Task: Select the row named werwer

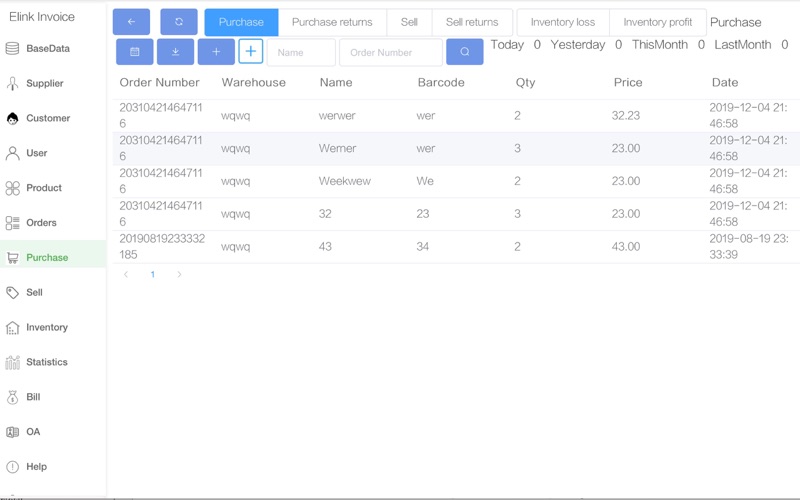Action: 456,116
